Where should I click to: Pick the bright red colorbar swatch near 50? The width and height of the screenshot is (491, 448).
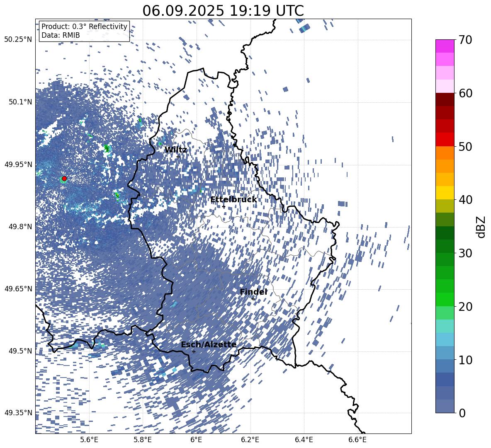tap(445, 140)
